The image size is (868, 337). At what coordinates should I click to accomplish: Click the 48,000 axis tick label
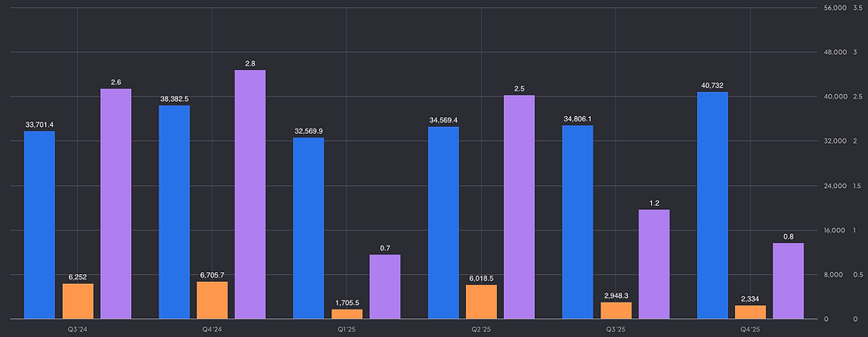pos(836,52)
